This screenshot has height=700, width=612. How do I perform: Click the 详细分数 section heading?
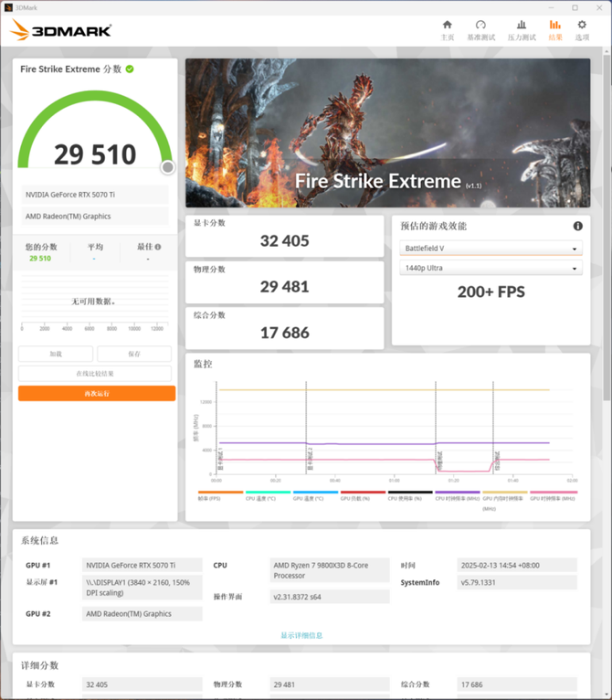[x=39, y=665]
